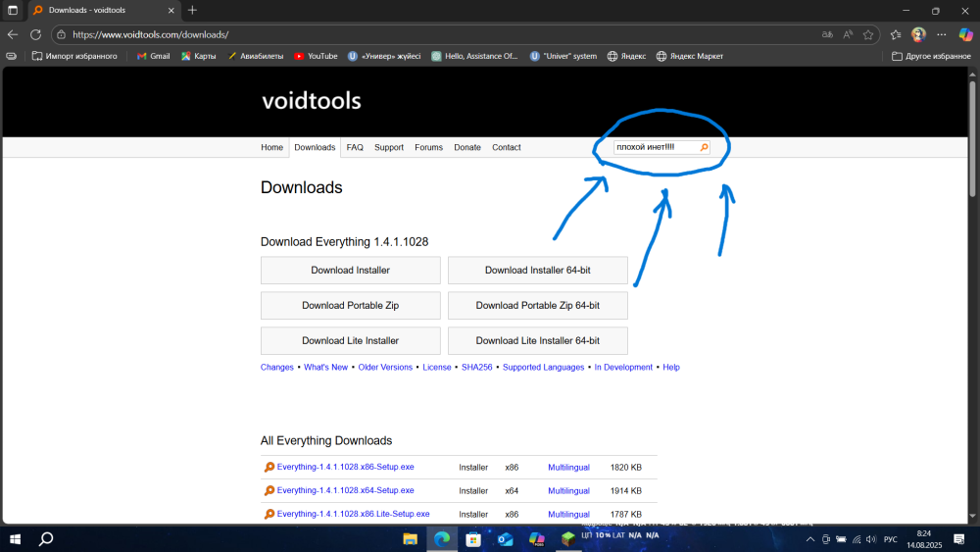Click Download Installer 64-bit button
The width and height of the screenshot is (980, 552).
point(537,270)
